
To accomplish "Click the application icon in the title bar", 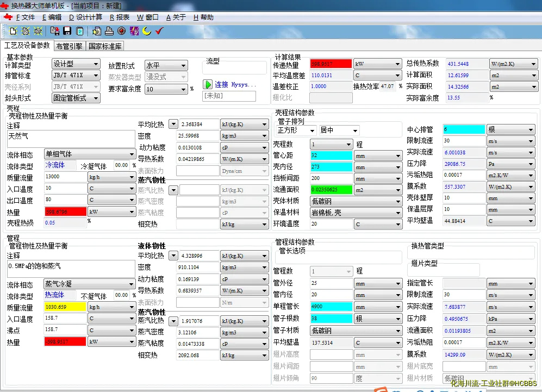I will (x=4, y=5).
